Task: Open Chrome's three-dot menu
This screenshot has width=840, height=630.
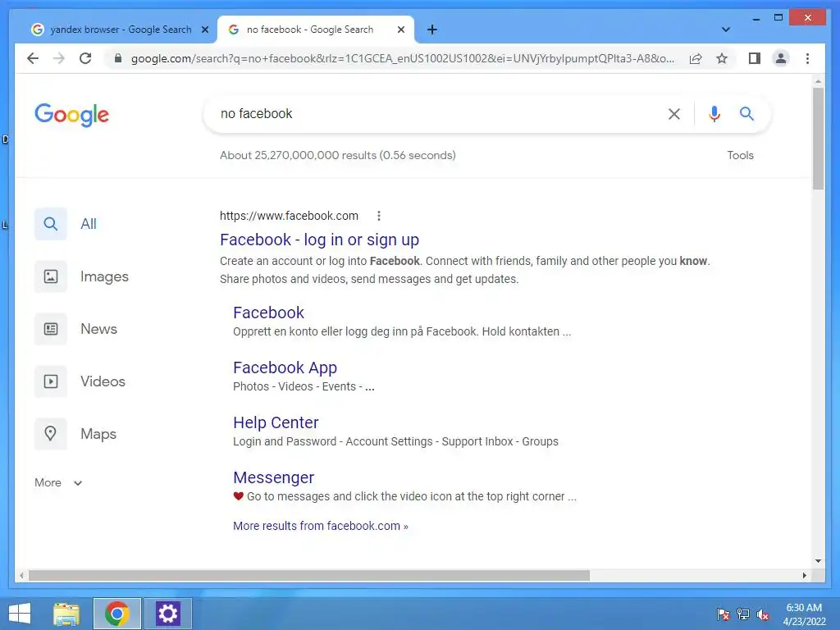Action: click(807, 58)
